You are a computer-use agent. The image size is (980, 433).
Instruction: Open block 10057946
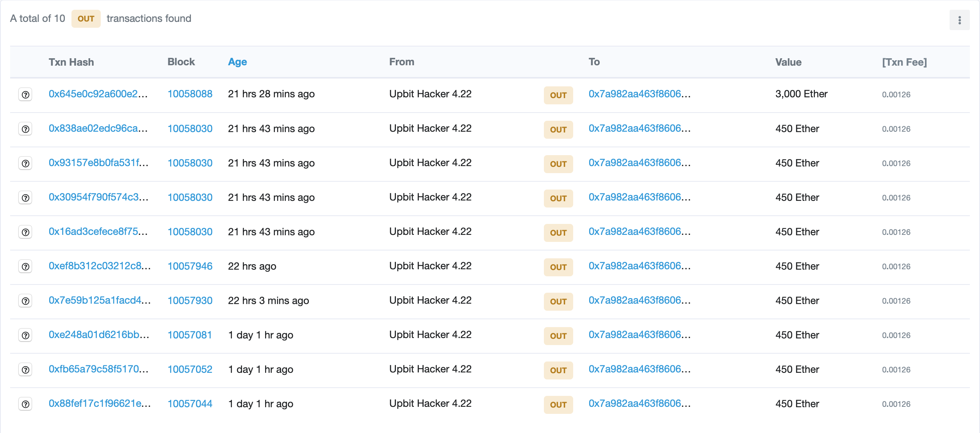(x=190, y=266)
